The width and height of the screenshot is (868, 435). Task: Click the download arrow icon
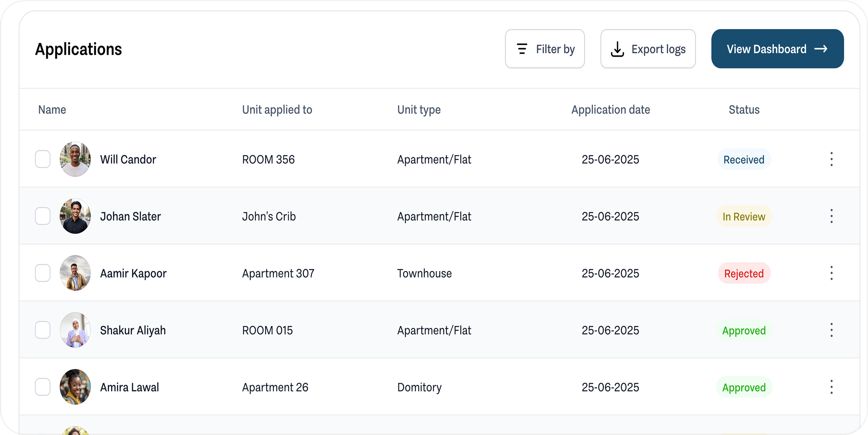(617, 49)
